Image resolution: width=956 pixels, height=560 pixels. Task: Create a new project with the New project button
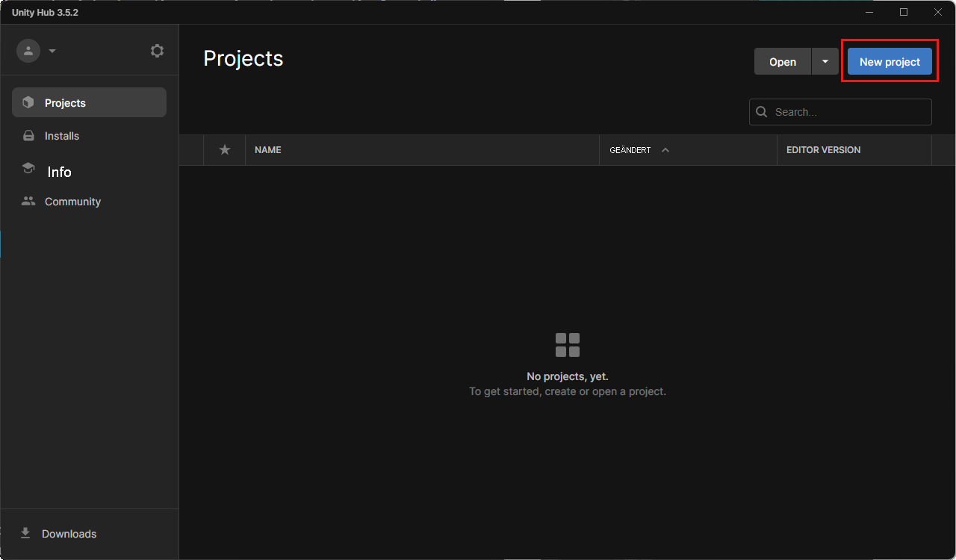[x=890, y=61]
